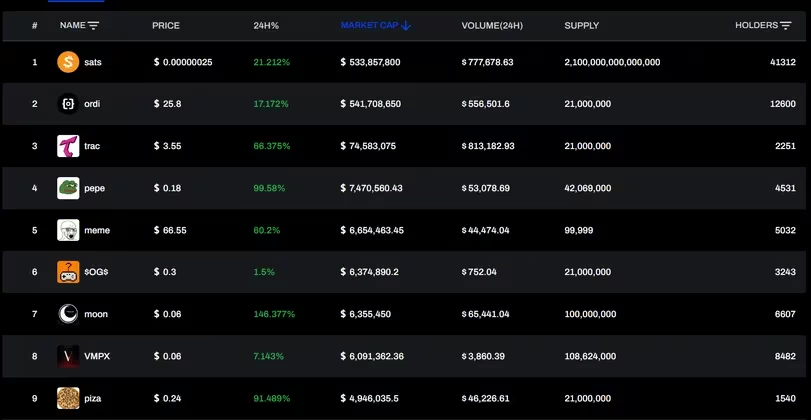Click the piza token icon
Image resolution: width=811 pixels, height=420 pixels.
tap(68, 398)
